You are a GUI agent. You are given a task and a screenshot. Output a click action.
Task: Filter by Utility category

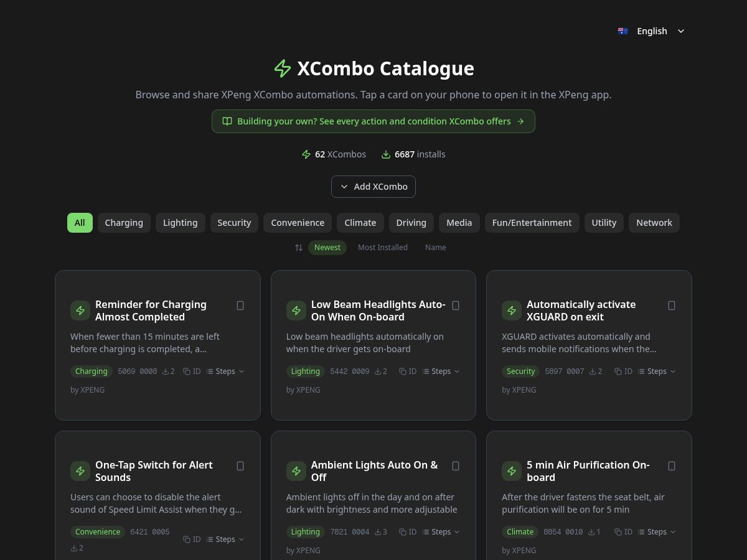tap(604, 223)
